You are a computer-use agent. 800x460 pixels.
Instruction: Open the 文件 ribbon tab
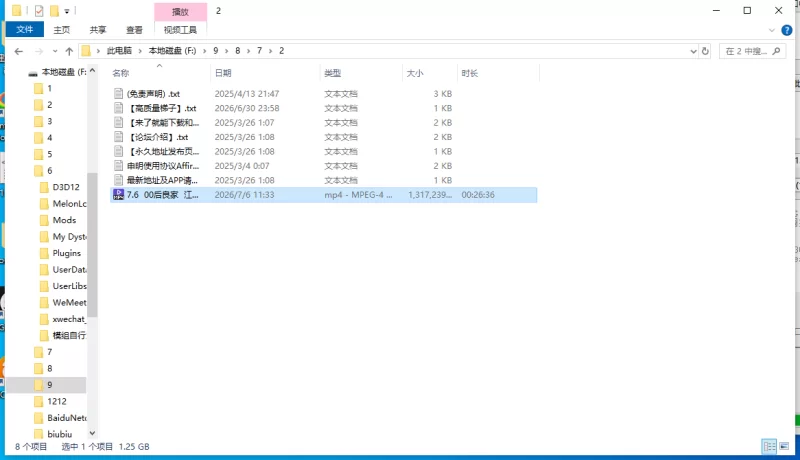24,30
